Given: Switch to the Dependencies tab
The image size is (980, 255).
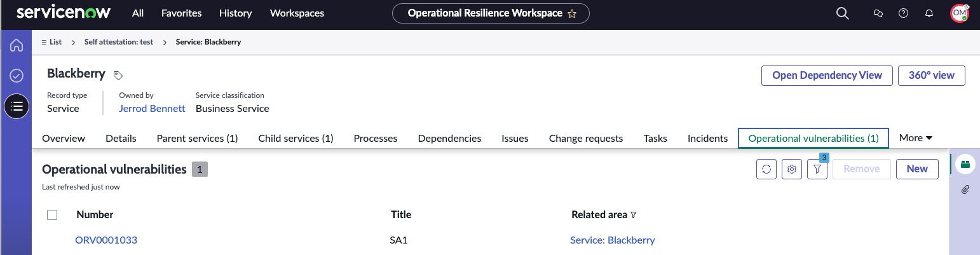Looking at the screenshot, I should click(x=449, y=138).
